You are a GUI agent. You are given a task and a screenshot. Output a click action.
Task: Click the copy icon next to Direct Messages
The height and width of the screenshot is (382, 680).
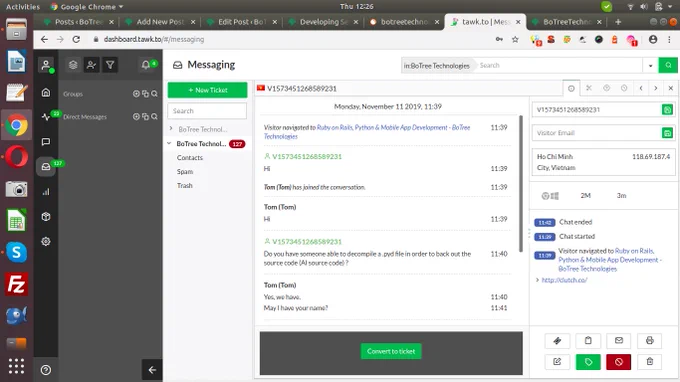(x=145, y=117)
